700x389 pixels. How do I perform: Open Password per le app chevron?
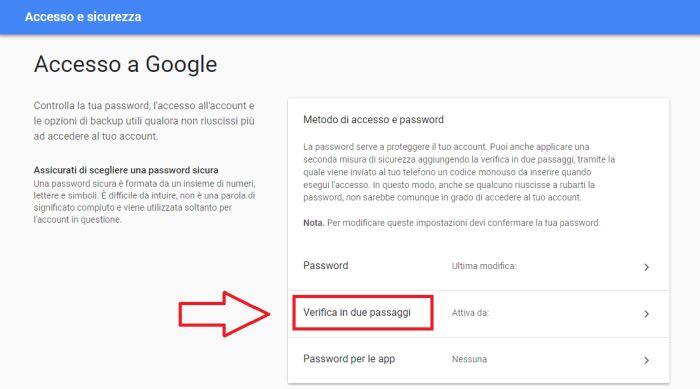(646, 360)
